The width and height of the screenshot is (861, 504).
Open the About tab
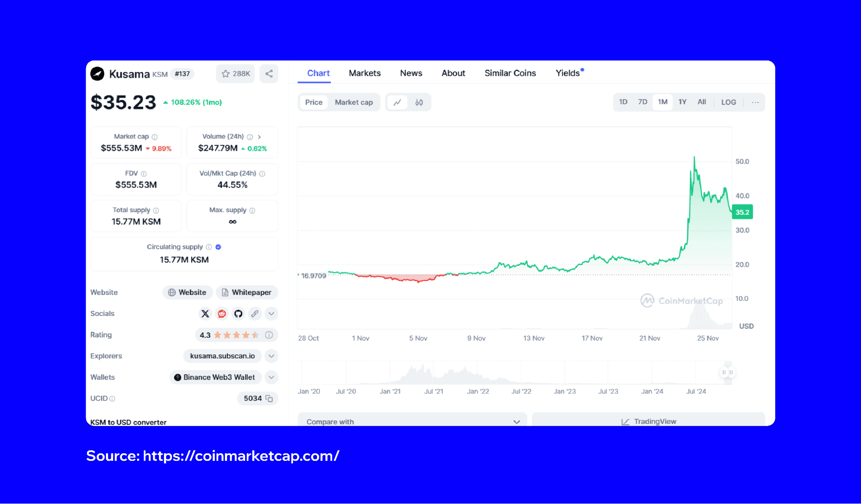[x=453, y=73]
